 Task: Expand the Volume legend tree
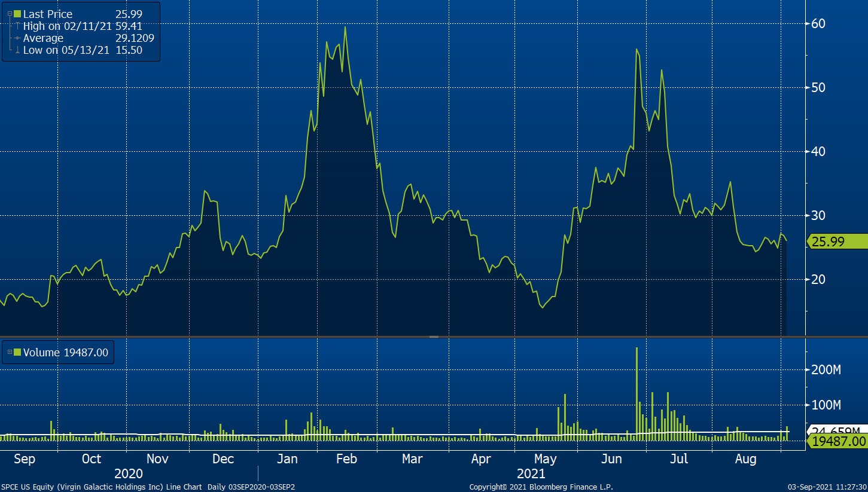click(10, 352)
